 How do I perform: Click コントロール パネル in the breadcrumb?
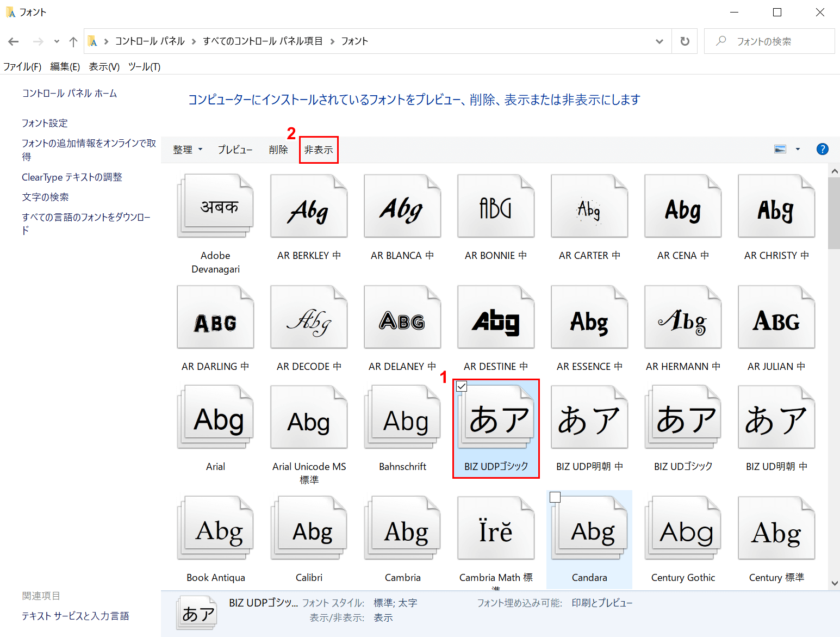(150, 41)
